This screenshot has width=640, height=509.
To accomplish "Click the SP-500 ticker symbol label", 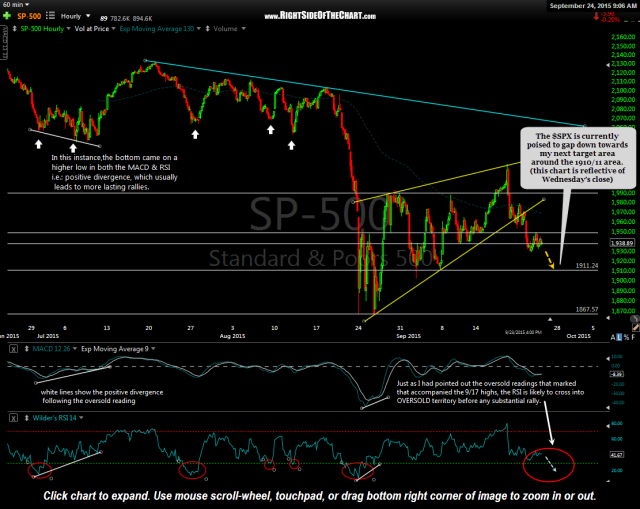I will click(29, 16).
